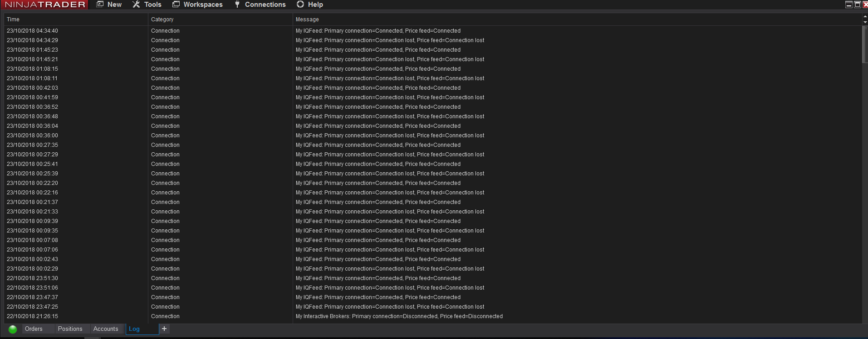
Task: Select the 23/10/2018 04:34:40 log entry time
Action: 32,31
